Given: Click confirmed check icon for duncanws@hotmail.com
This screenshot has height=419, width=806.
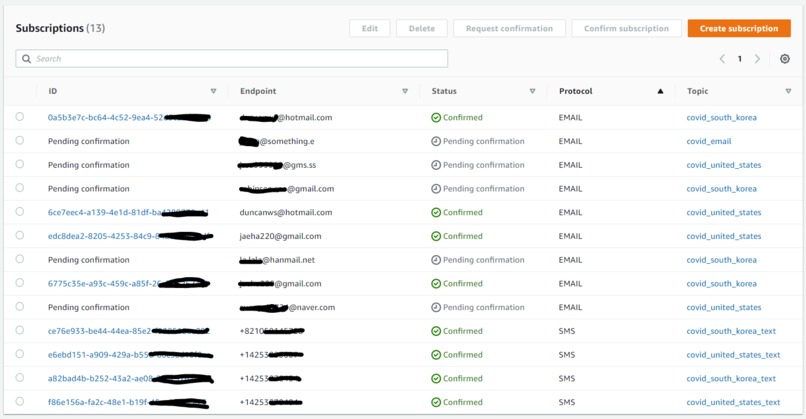Looking at the screenshot, I should 436,212.
